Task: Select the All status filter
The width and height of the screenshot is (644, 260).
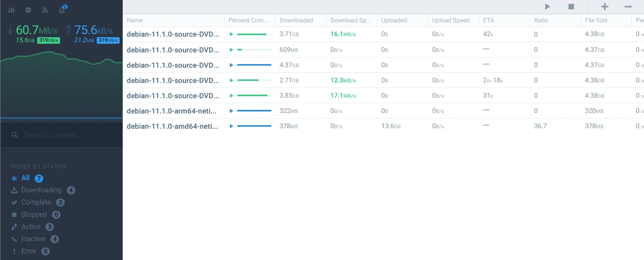Action: pos(27,178)
